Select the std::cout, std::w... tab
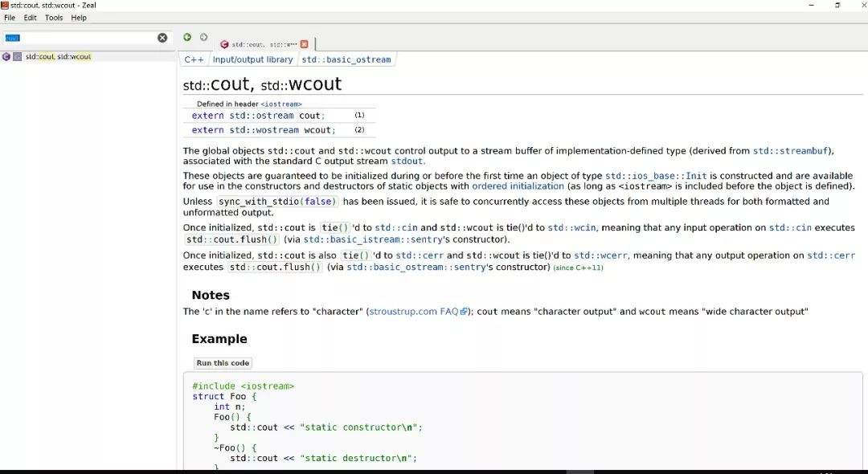This screenshot has height=474, width=868. tap(264, 44)
